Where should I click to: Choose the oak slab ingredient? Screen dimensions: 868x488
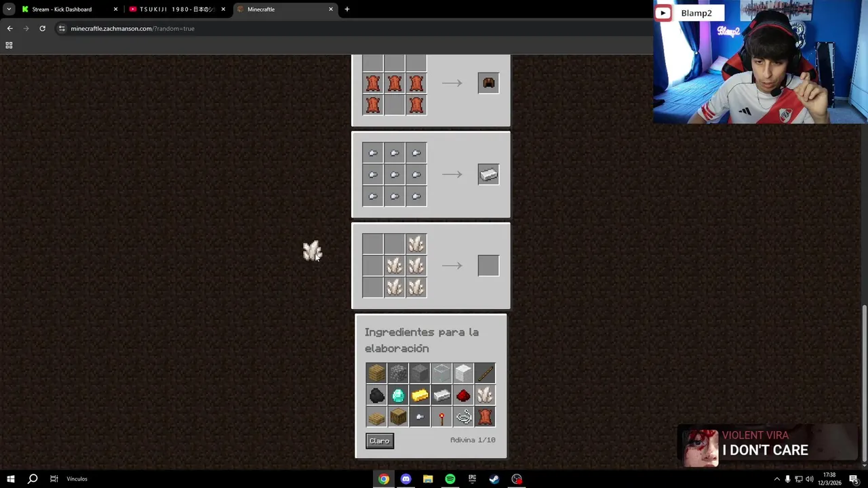tap(376, 416)
